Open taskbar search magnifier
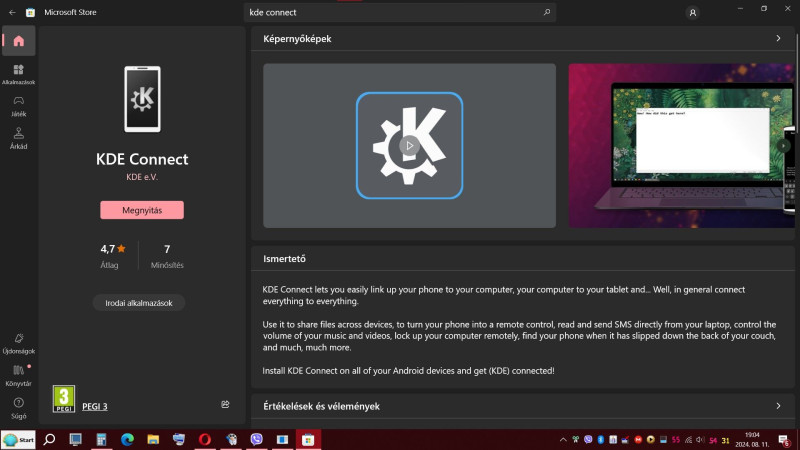 [x=49, y=440]
